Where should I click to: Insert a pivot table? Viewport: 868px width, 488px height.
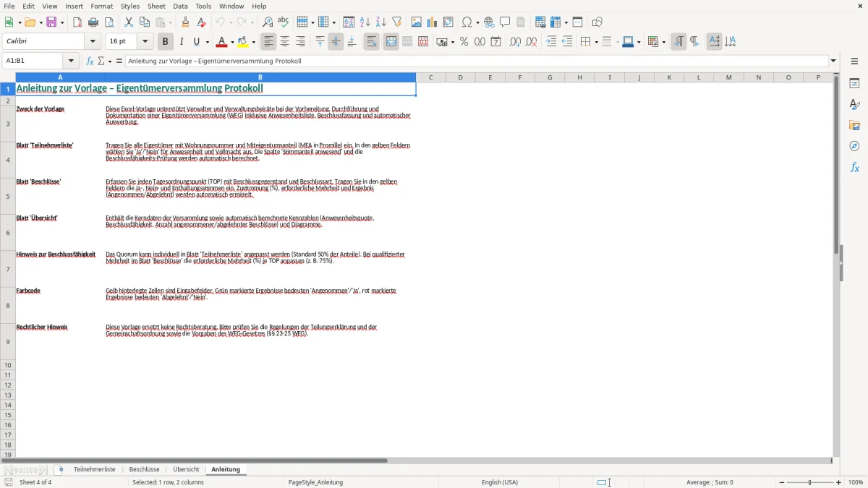tap(448, 22)
